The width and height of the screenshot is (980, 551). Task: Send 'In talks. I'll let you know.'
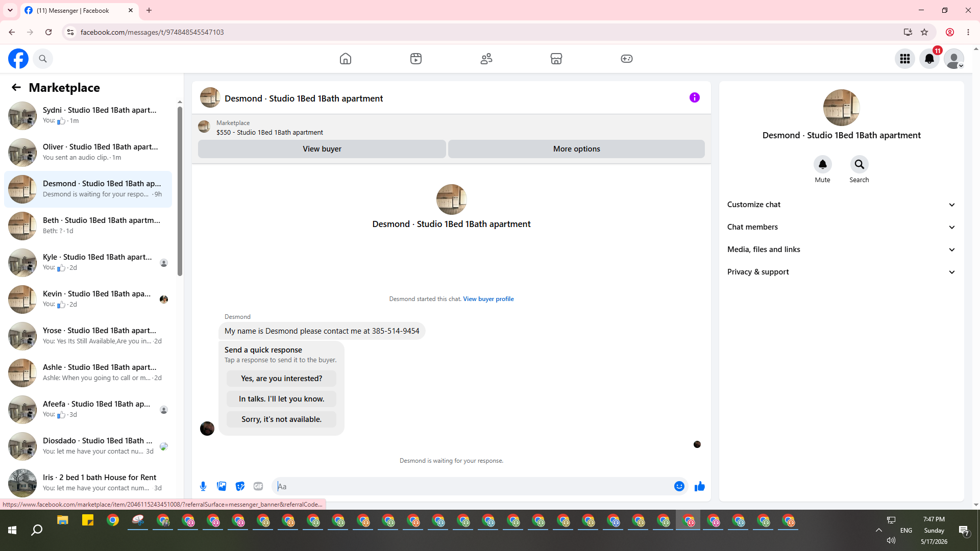282,399
